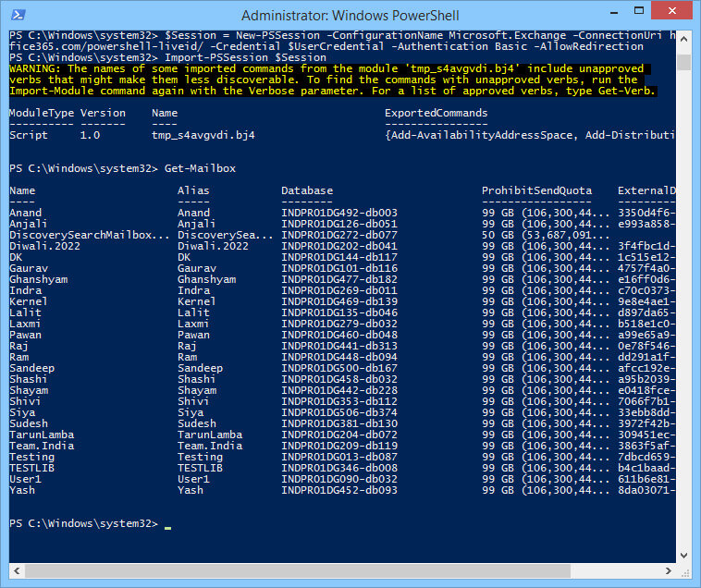
Task: Click database 'INDPR01DG013-db087' for Testing
Action: point(339,457)
